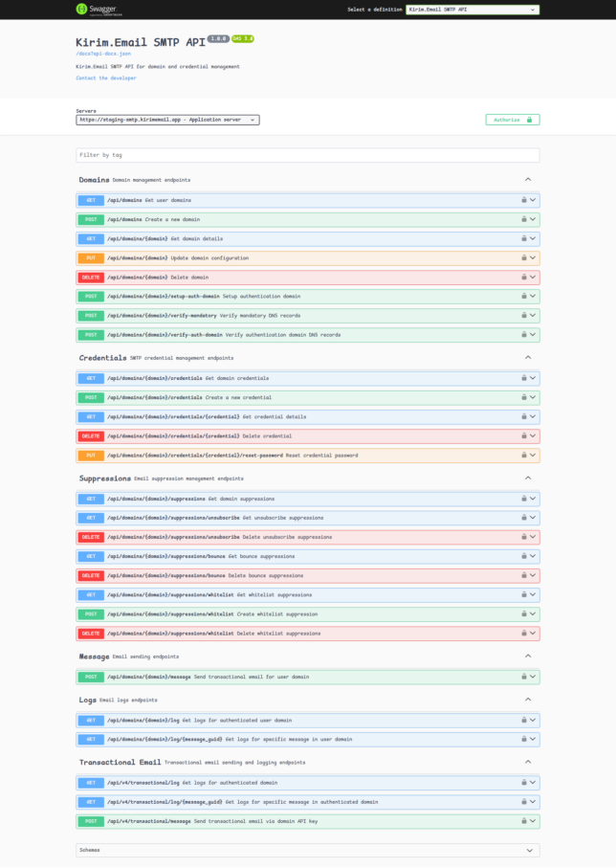This screenshot has width=616, height=868.
Task: Click the Transactional Email tag heading
Action: click(121, 763)
